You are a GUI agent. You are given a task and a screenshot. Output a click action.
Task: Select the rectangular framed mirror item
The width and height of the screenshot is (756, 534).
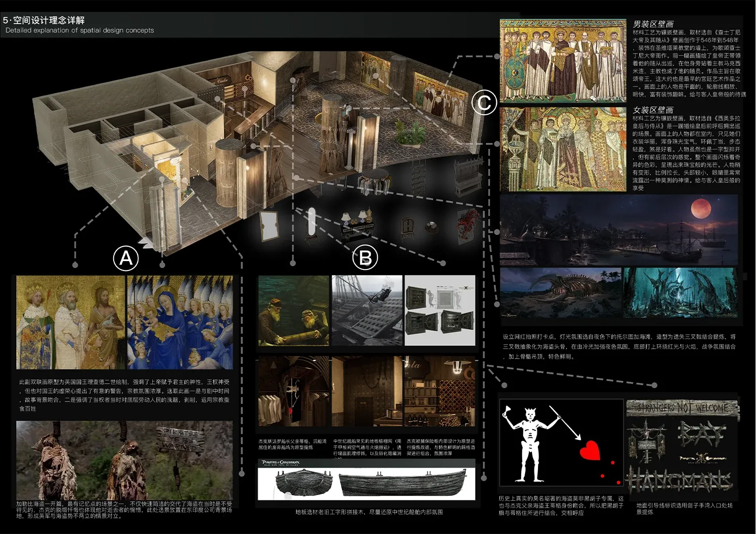[x=269, y=226]
